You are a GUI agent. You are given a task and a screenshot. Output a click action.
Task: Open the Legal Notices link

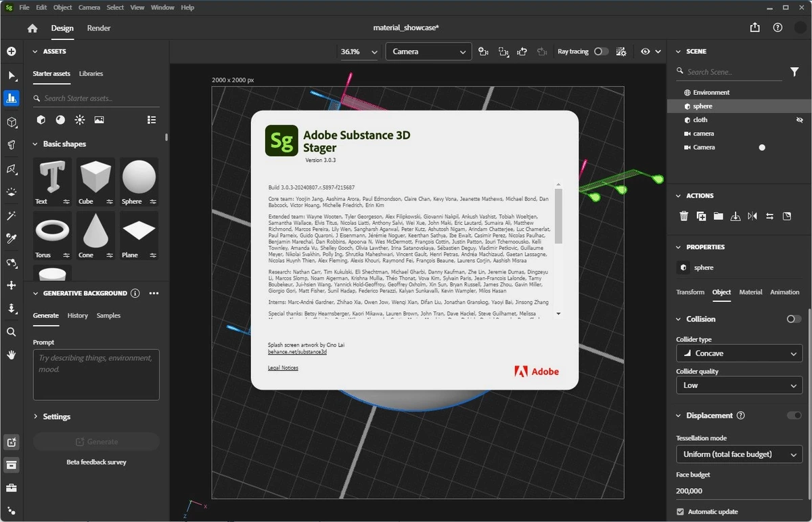tap(283, 368)
